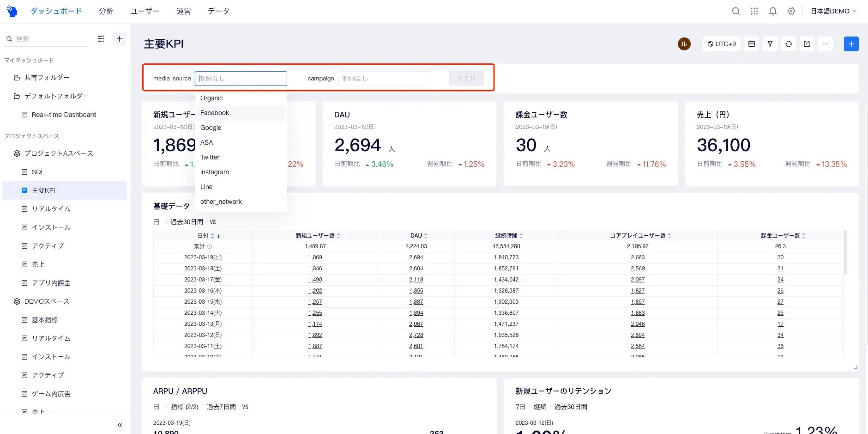Image resolution: width=868 pixels, height=434 pixels.
Task: Click info icon beside 集計
Action: pos(210,246)
